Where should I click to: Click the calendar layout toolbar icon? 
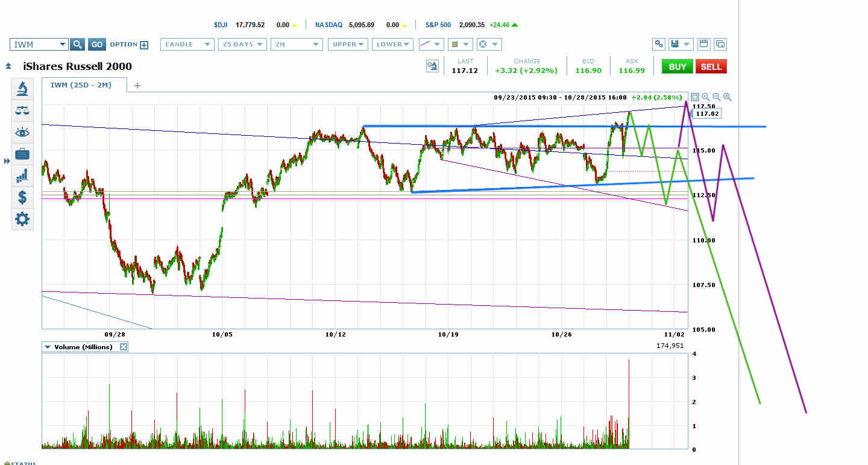(703, 44)
